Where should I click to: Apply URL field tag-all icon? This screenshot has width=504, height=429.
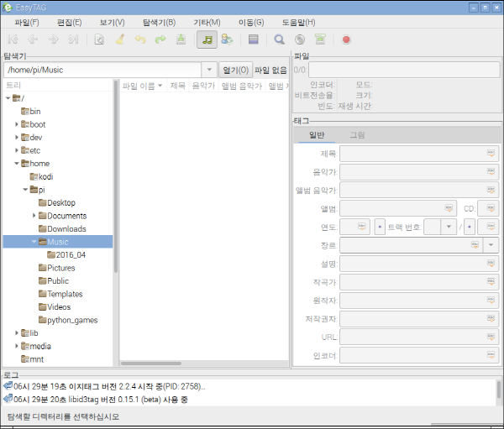491,337
